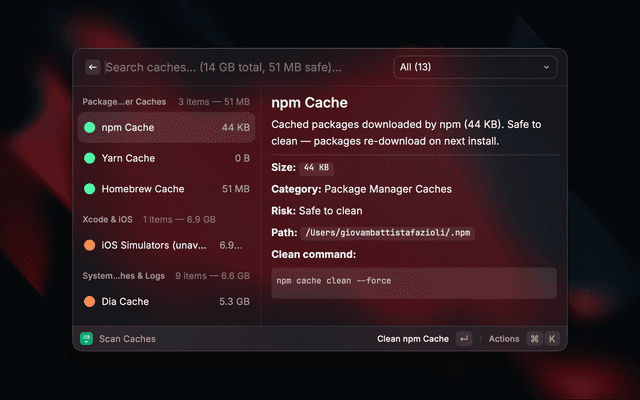Select the Homebrew Cache row
Screen dimensions: 640x400
[166, 189]
